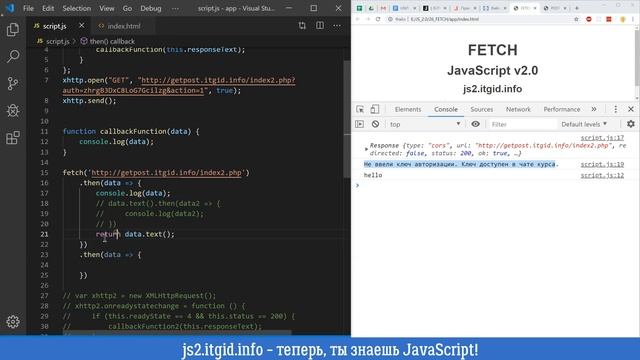Viewport: 640px width, 360px height.
Task: Open the script.js:12 source link
Action: pyautogui.click(x=602, y=175)
